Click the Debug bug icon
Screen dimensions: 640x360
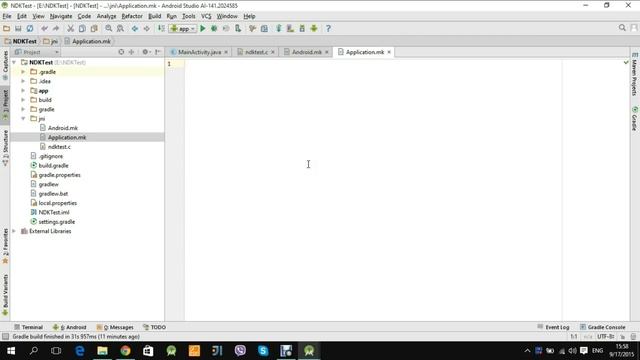[214, 29]
